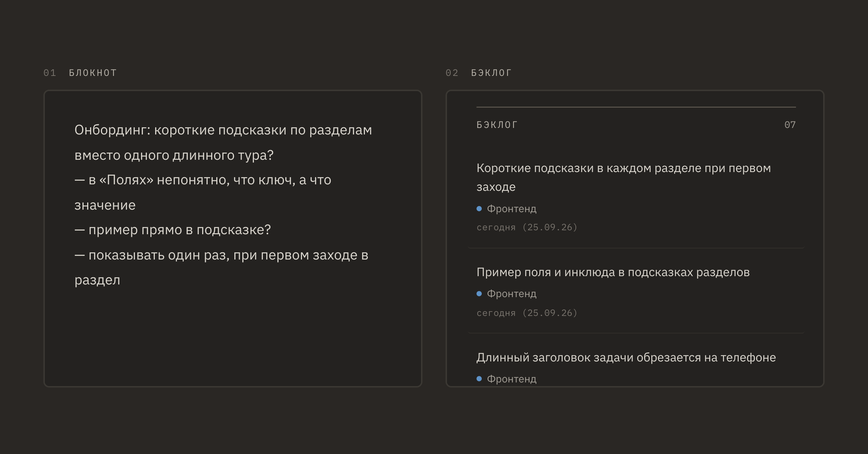Click the blue dot on the "Короткие подсказки" task
Viewport: 868px width, 454px height.
(x=479, y=209)
